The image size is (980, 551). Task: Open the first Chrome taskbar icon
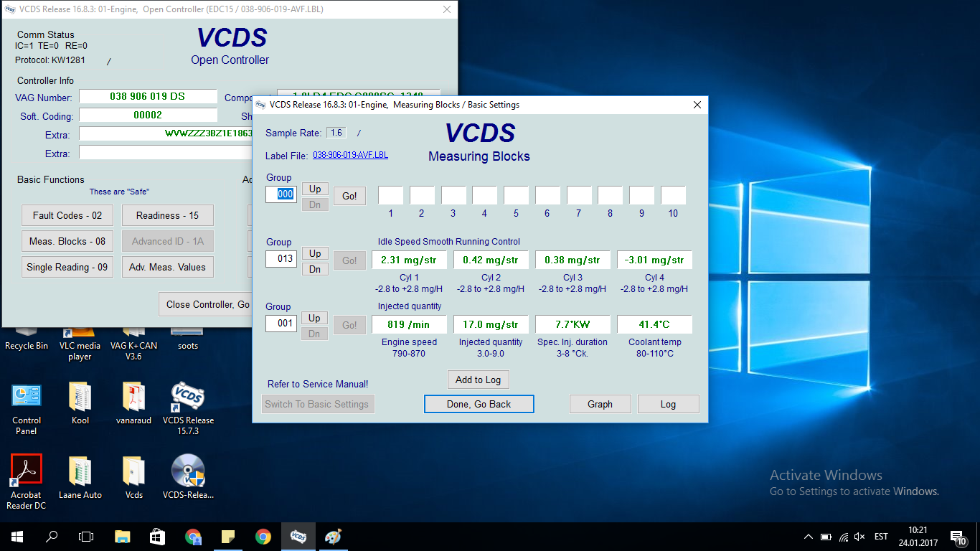click(193, 536)
